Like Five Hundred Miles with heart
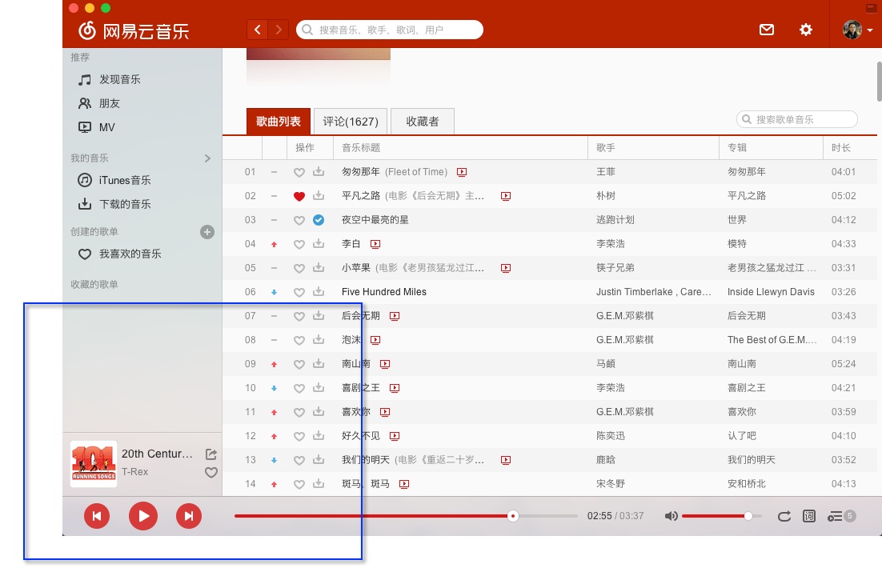The width and height of the screenshot is (882, 588). 299,292
